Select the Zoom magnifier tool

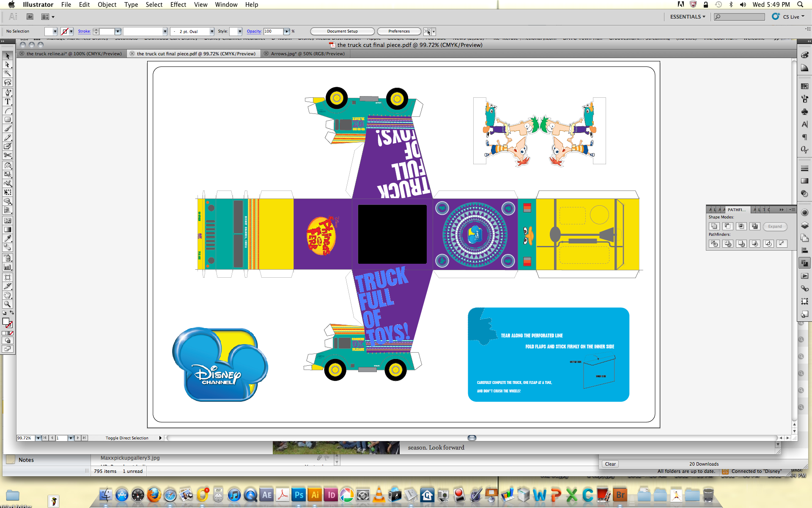(7, 304)
